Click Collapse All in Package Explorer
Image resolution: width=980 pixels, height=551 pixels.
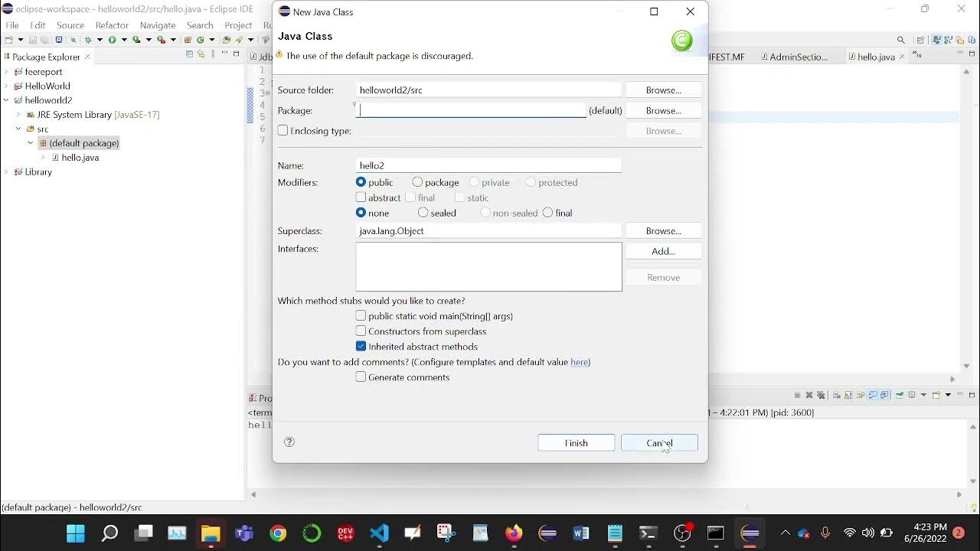tap(189, 54)
